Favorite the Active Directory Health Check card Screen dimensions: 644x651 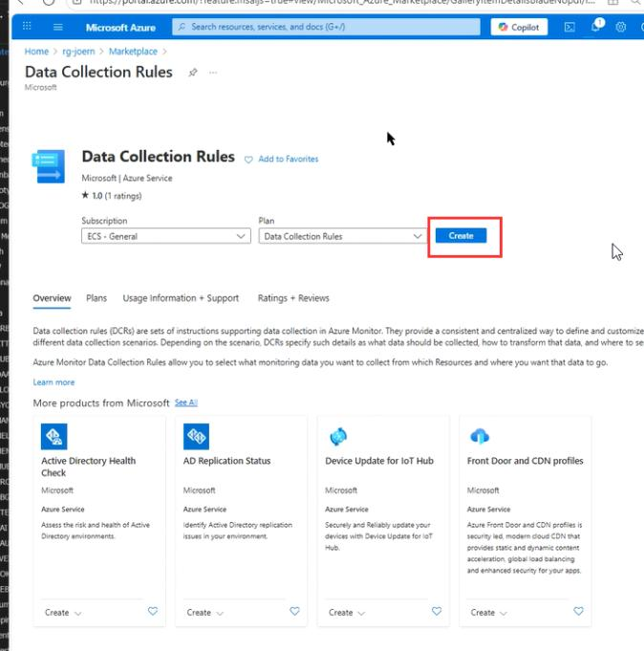[x=153, y=611]
